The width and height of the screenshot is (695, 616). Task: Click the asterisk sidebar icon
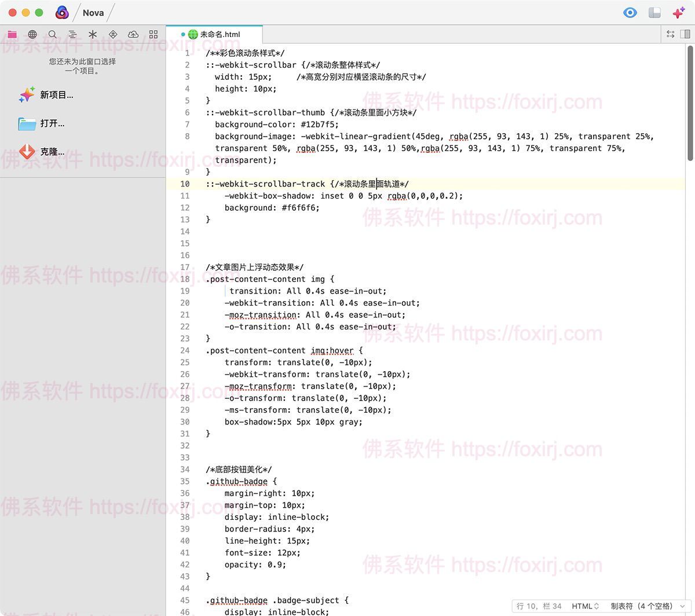click(93, 35)
